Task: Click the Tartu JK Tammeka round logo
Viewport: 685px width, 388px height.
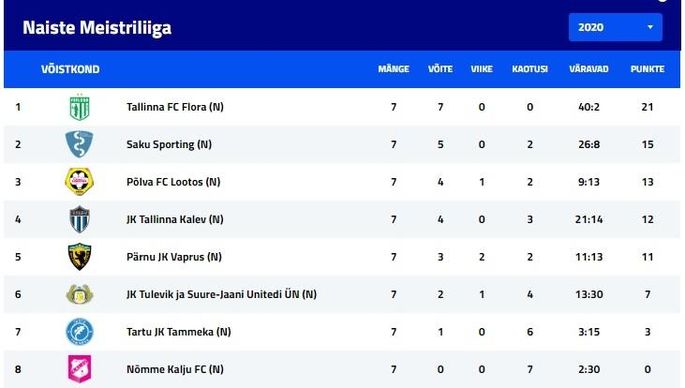Action: coord(80,332)
